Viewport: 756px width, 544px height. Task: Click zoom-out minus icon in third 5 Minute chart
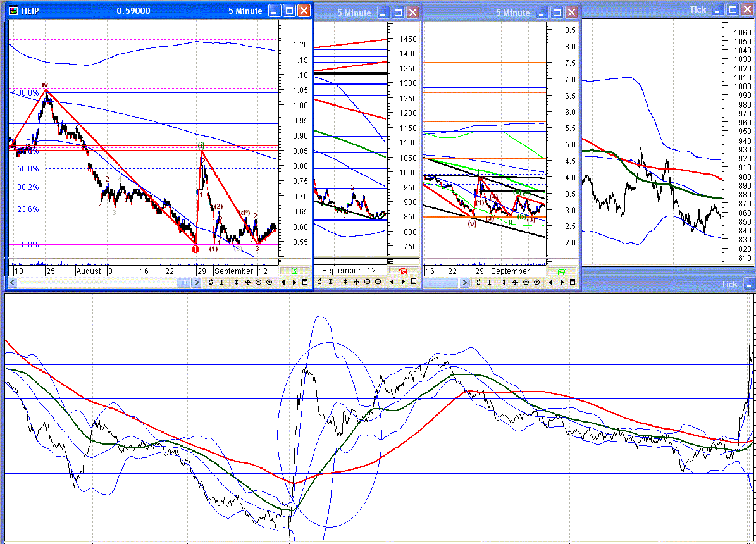click(526, 282)
